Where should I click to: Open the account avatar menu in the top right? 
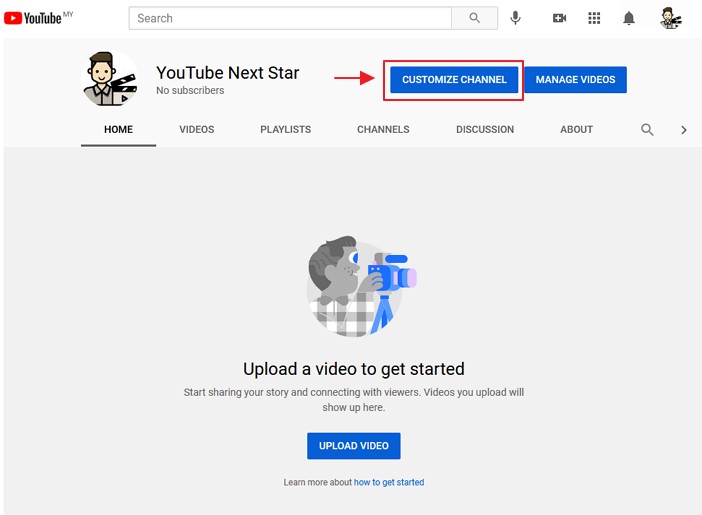(x=670, y=18)
